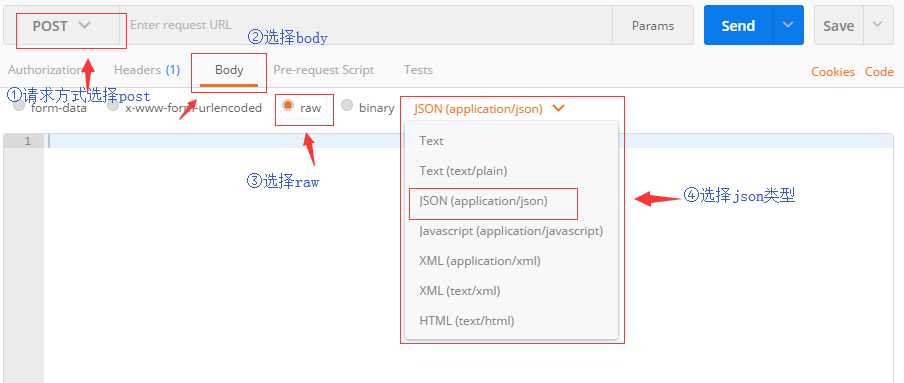Save the request with the Save button
The height and width of the screenshot is (383, 904).
(838, 26)
